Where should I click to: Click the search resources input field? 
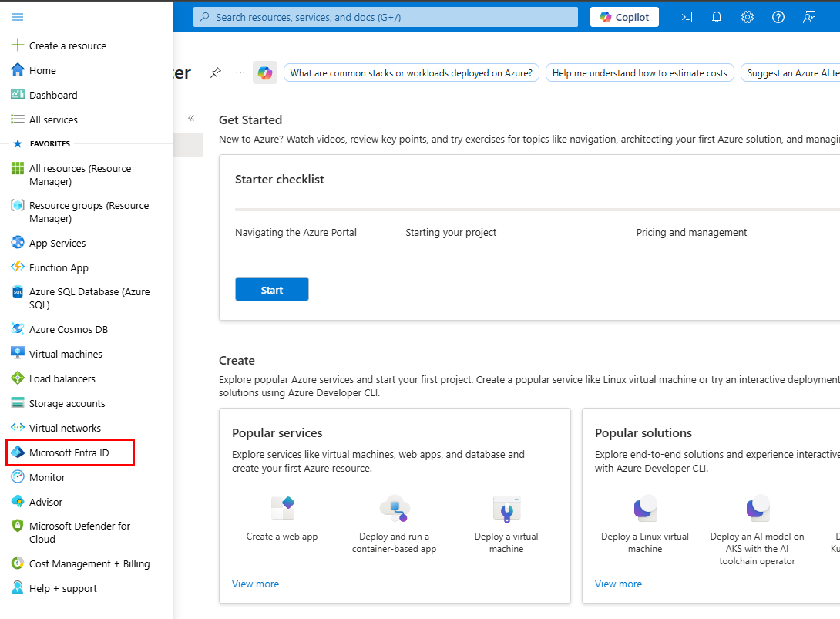385,17
